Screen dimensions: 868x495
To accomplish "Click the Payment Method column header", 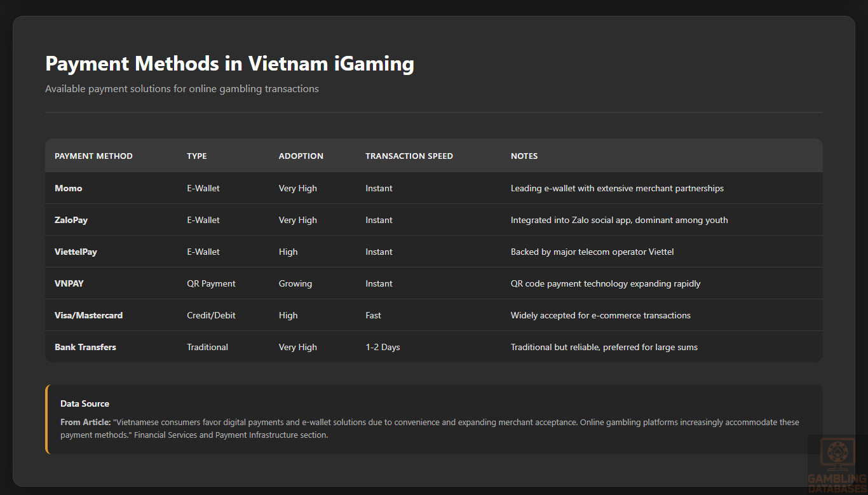I will click(x=93, y=156).
